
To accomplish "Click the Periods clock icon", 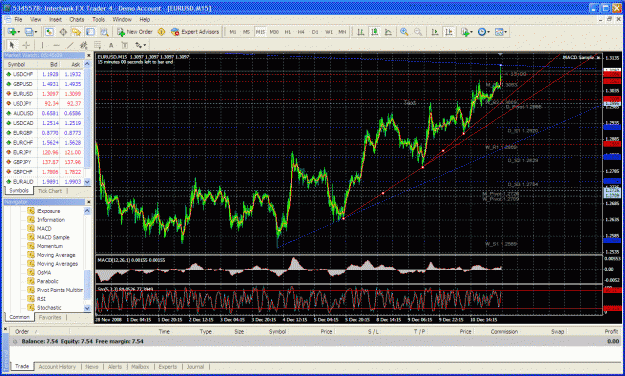I will pos(482,32).
